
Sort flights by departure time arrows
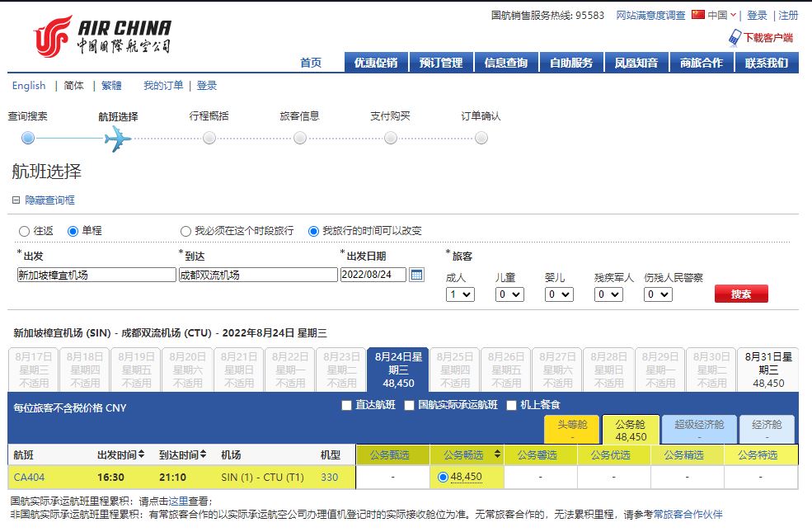pos(141,454)
